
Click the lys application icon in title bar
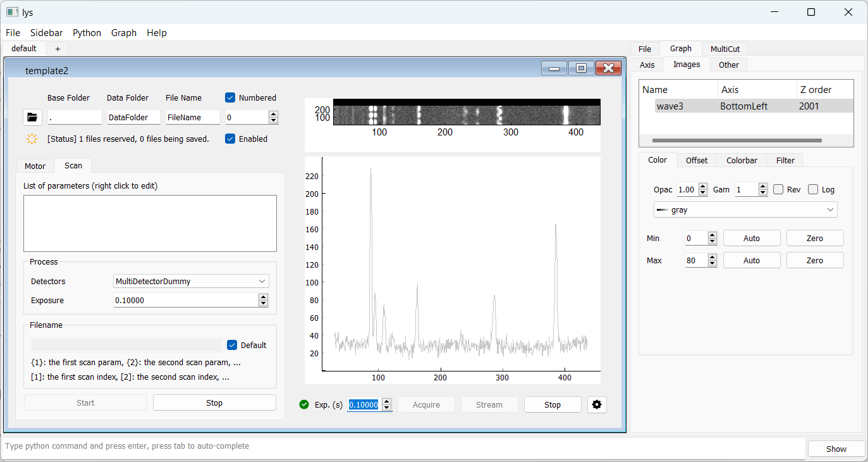pyautogui.click(x=11, y=12)
